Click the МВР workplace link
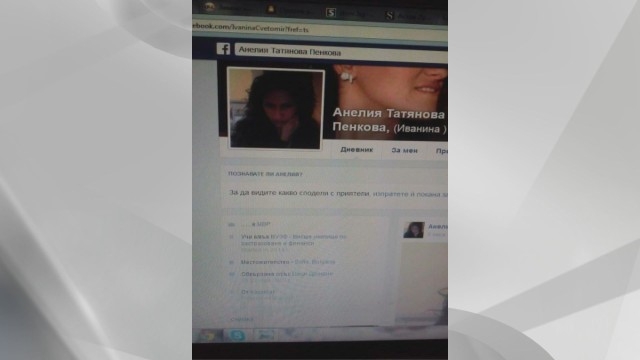This screenshot has width=640, height=360. (x=264, y=224)
